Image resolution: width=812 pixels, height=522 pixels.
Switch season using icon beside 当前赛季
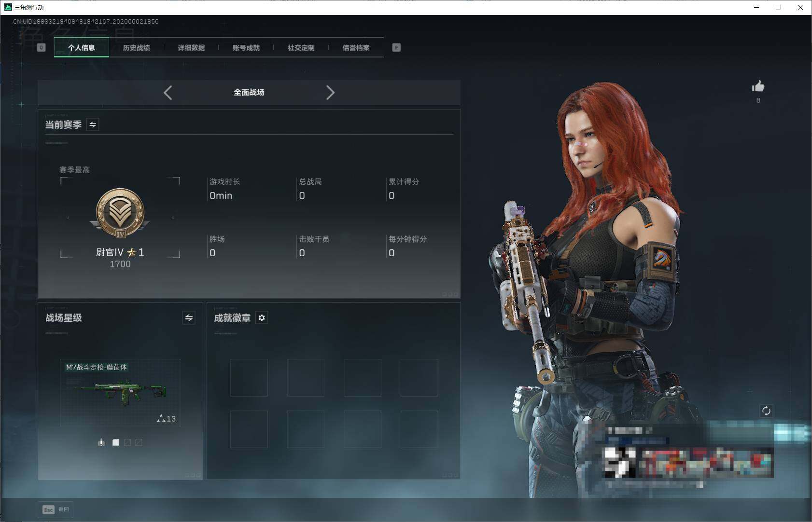coord(93,124)
